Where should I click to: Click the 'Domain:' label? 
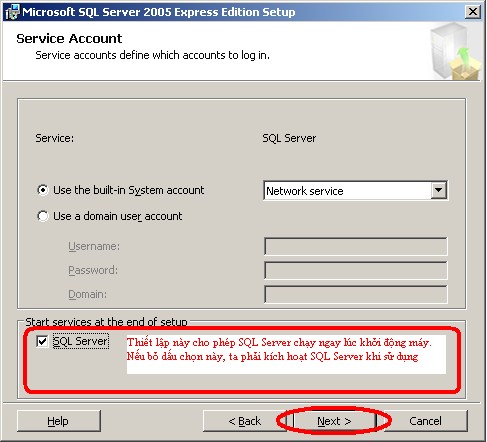[x=87, y=294]
